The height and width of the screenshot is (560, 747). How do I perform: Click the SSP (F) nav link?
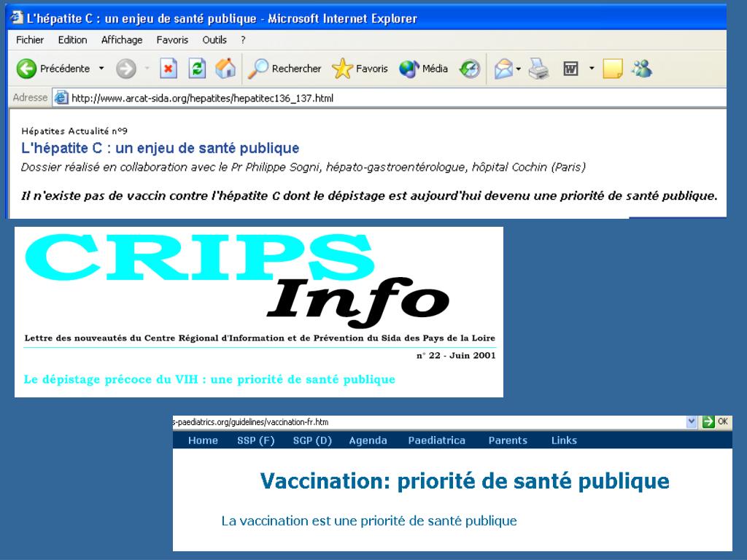256,440
